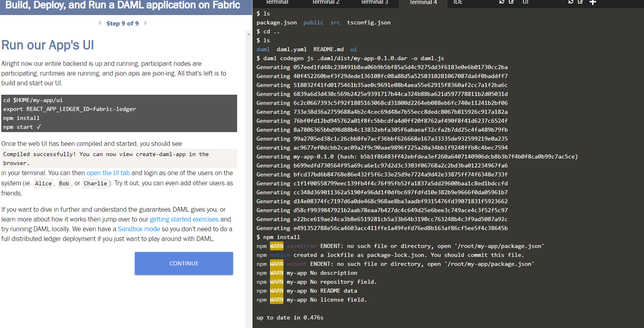Screen dimensions: 644x328
Task: Open the UI in a new window
Action: [x=581, y=2]
